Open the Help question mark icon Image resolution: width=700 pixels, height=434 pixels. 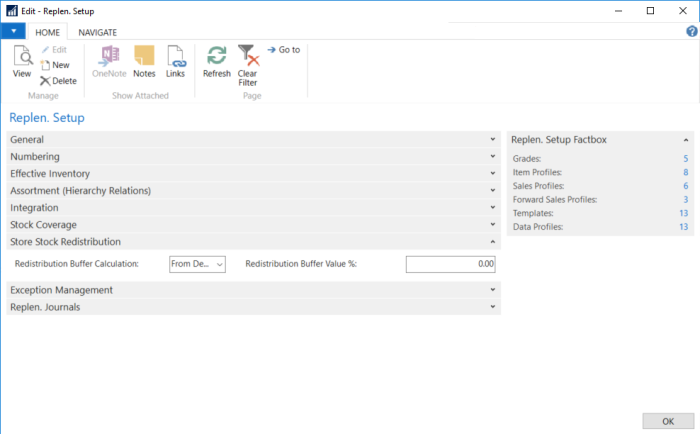691,32
